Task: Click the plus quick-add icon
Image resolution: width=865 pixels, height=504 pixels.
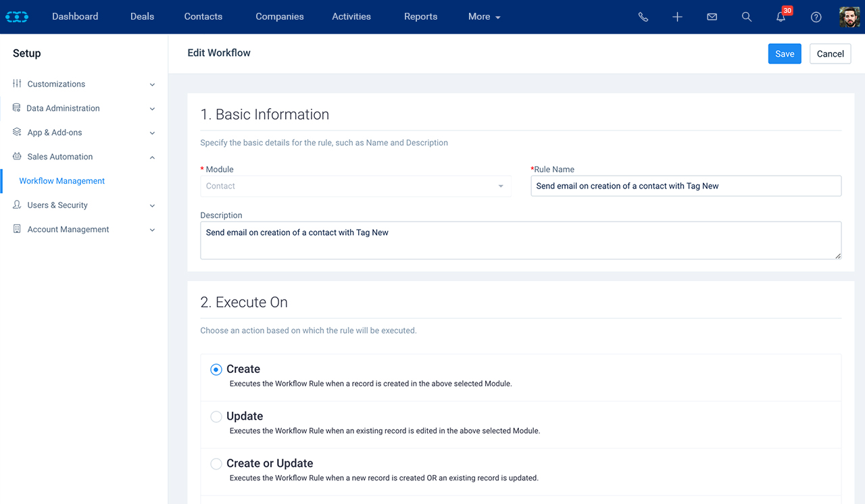Action: click(x=677, y=17)
